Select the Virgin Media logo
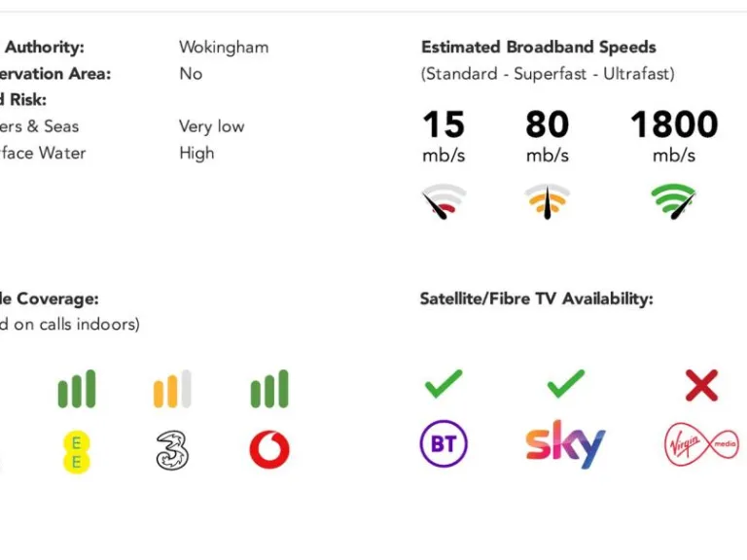Image resolution: width=747 pixels, height=560 pixels. (700, 445)
